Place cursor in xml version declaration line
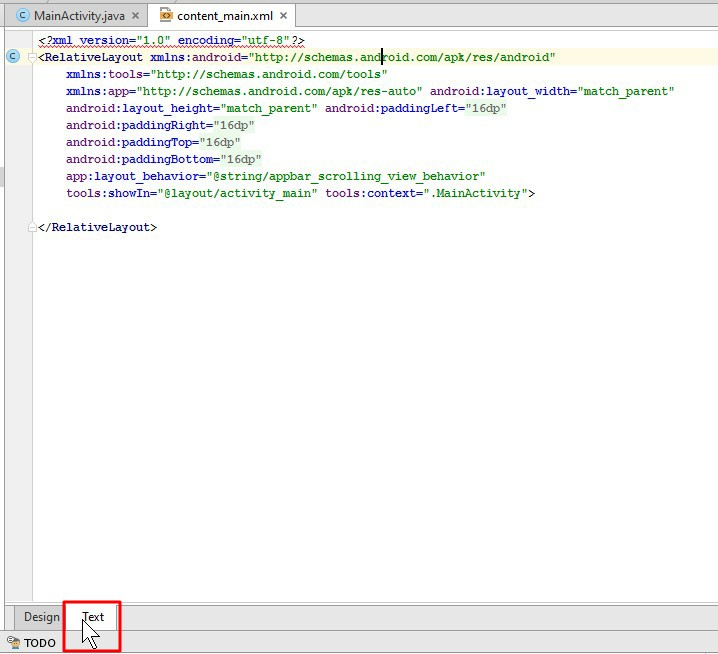718x654 pixels. 172,40
